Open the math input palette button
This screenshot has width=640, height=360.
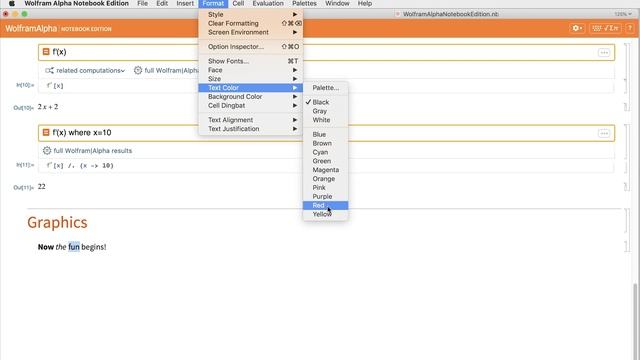tap(606, 28)
